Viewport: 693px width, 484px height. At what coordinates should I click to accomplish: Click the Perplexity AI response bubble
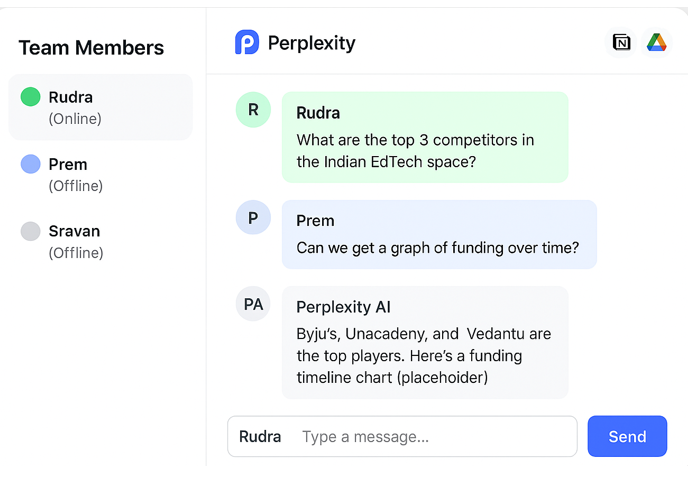(x=424, y=342)
